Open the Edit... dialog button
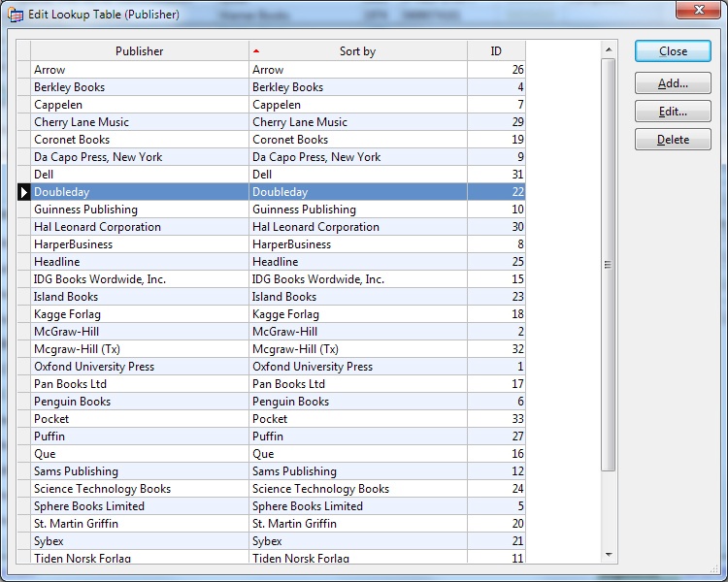The height and width of the screenshot is (582, 728). pos(673,112)
